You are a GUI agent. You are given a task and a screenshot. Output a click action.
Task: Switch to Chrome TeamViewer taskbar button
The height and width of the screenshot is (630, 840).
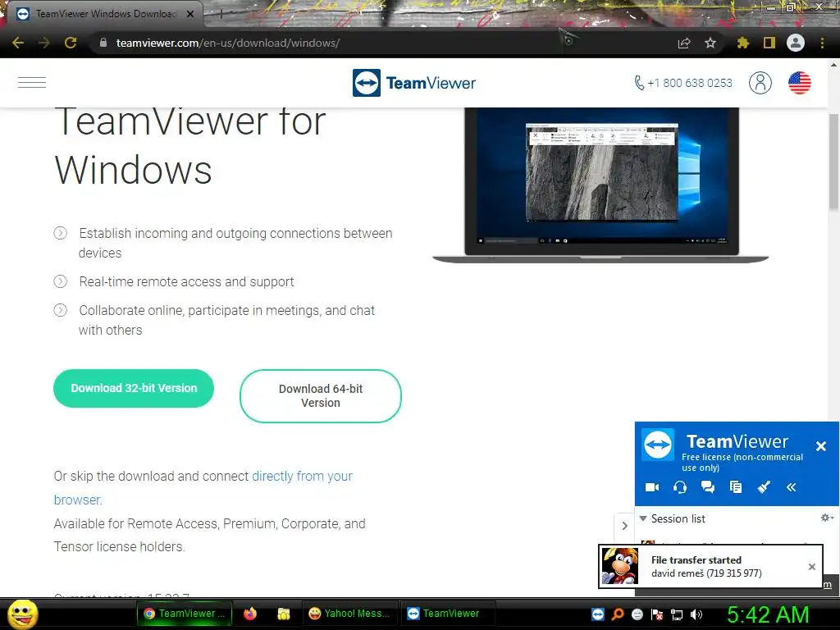(185, 614)
